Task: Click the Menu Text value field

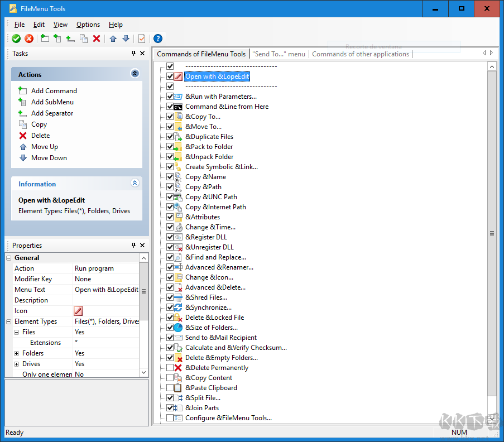Action: (107, 290)
